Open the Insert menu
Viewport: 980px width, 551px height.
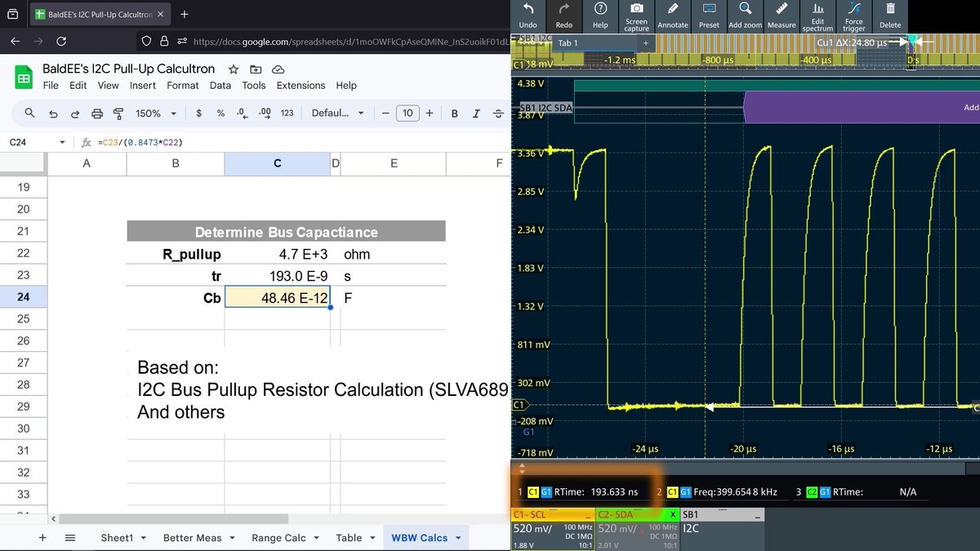(x=143, y=85)
